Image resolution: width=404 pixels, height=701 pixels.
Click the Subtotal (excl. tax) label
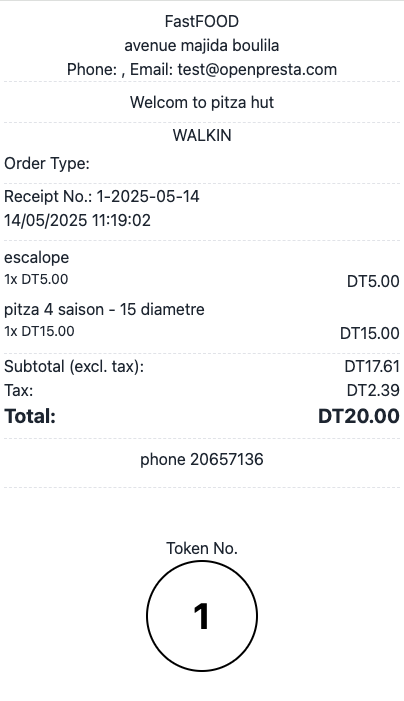[74, 367]
